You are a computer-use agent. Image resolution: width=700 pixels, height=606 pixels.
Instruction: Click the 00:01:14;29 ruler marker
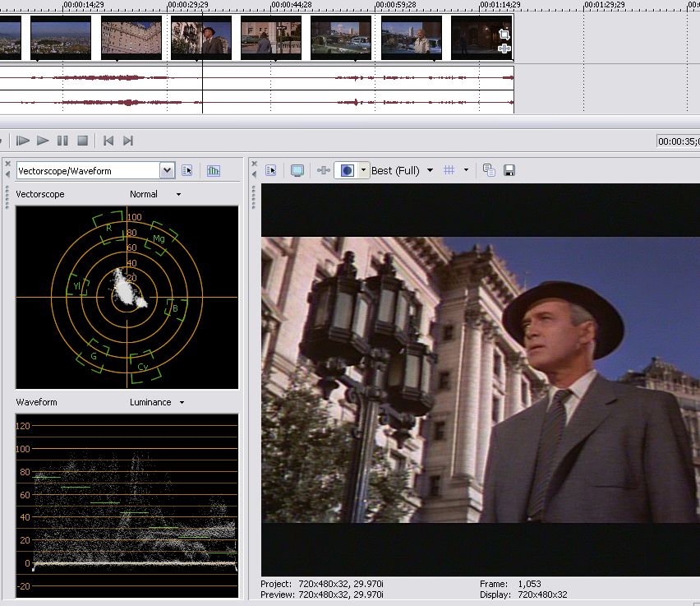coord(500,5)
